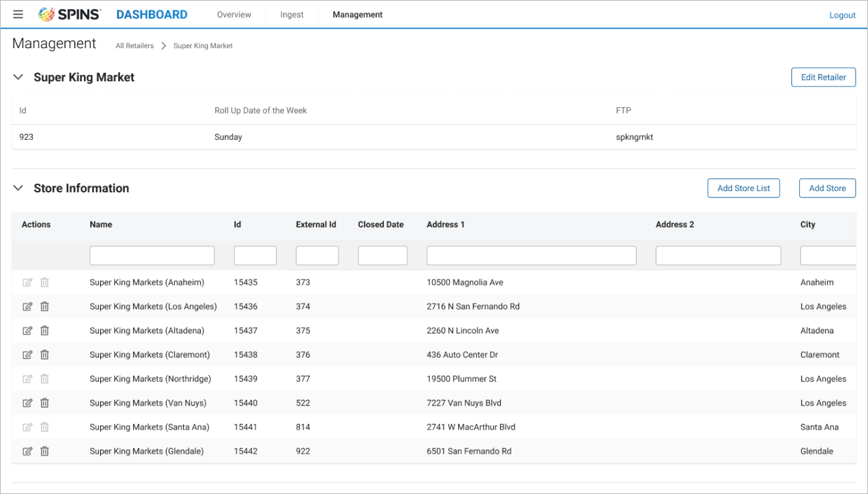
Task: Delete the Altadena store row
Action: 45,331
